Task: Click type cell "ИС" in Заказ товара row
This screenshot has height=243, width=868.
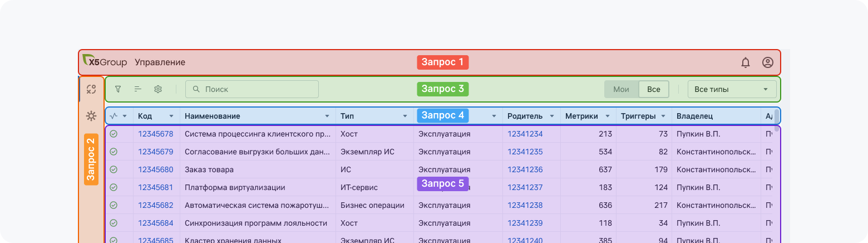Action: point(375,169)
